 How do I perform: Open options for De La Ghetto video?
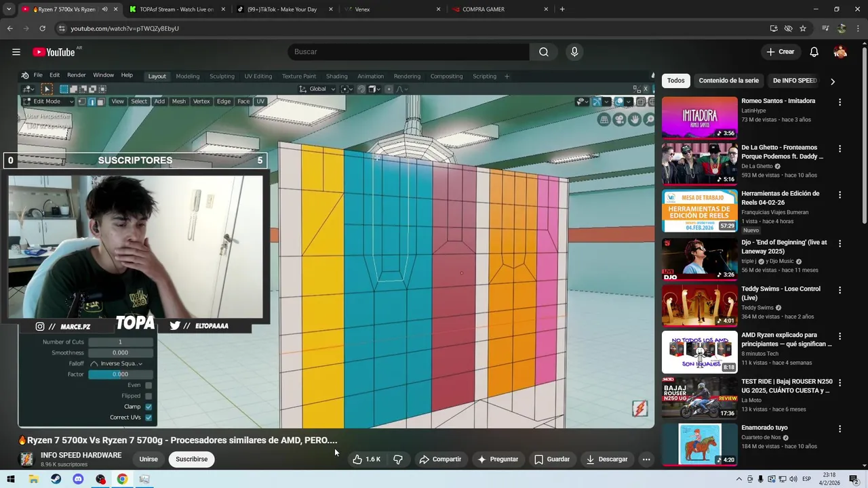coord(840,148)
